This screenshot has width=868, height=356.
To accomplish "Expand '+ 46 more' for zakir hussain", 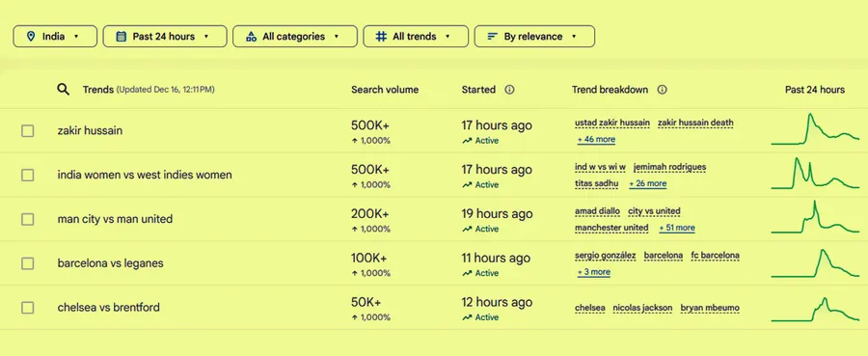I will point(596,140).
